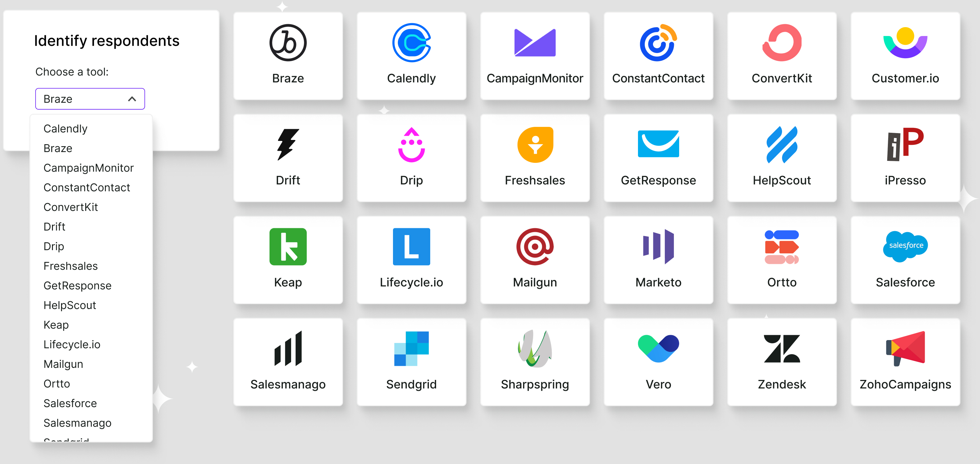Image resolution: width=980 pixels, height=464 pixels.
Task: Click the Calendly card label text
Action: pyautogui.click(x=411, y=78)
